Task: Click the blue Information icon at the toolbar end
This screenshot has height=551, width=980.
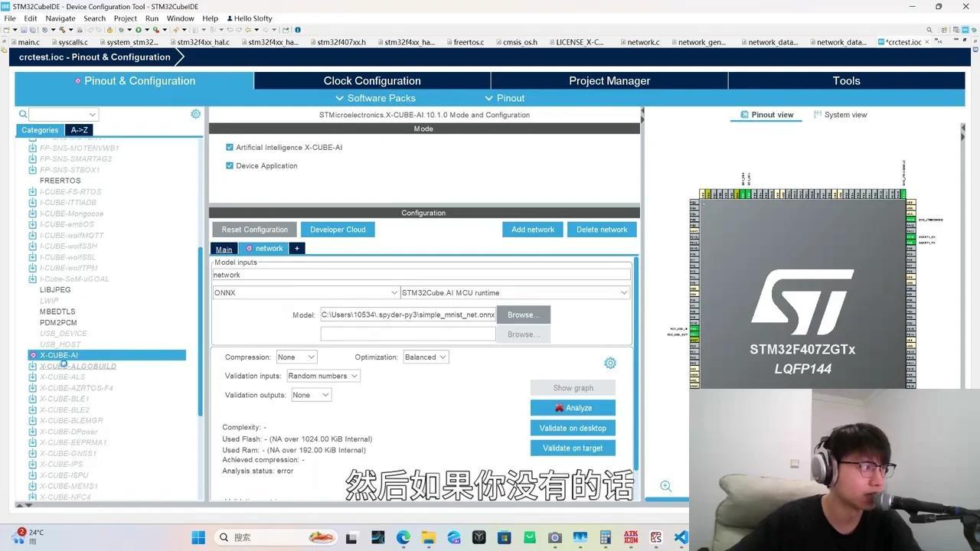Action: coord(297,29)
